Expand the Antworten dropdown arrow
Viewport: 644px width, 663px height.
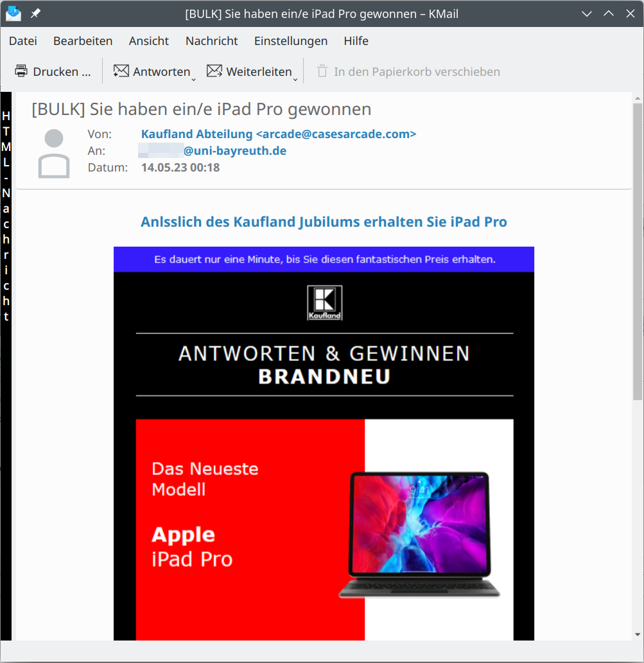pyautogui.click(x=193, y=78)
